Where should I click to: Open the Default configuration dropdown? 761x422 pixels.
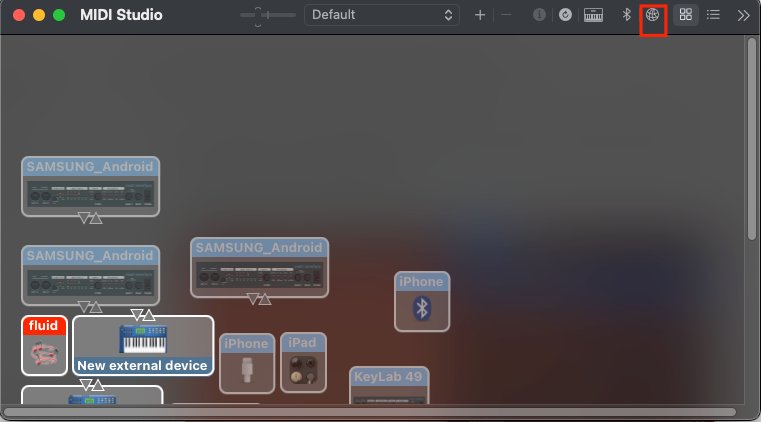tap(381, 15)
